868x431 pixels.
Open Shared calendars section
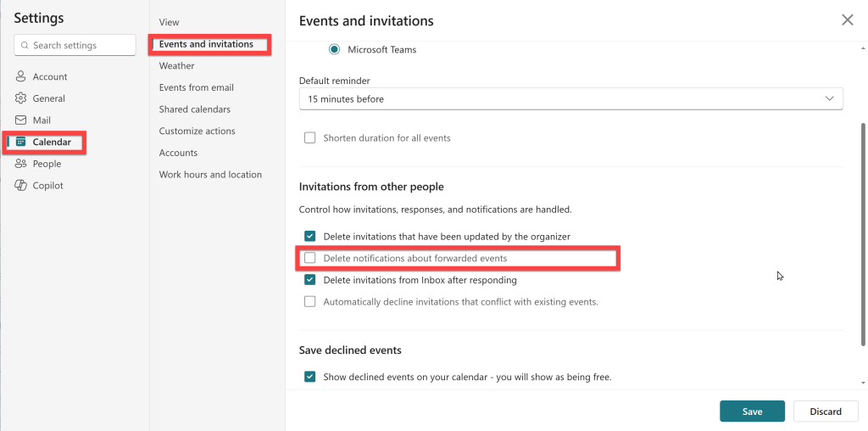(x=194, y=109)
